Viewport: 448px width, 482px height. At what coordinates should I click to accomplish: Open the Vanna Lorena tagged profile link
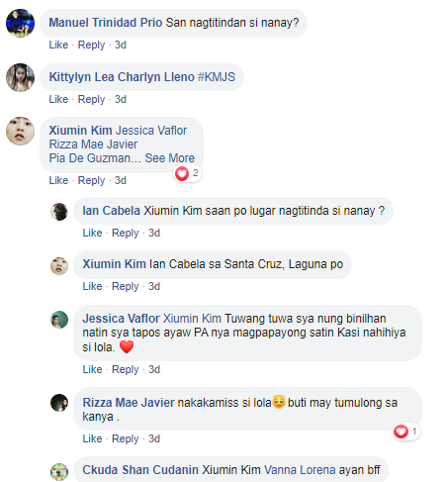coord(300,470)
